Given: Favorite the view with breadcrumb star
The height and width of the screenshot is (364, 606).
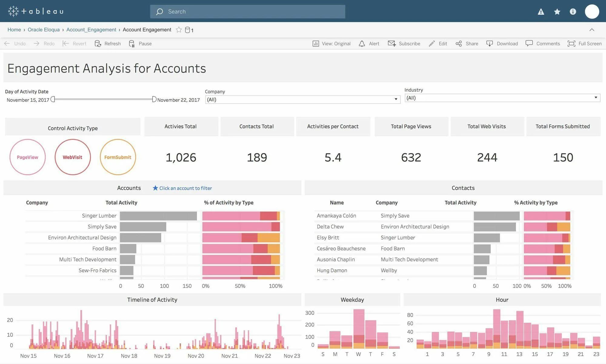Looking at the screenshot, I should [x=179, y=30].
